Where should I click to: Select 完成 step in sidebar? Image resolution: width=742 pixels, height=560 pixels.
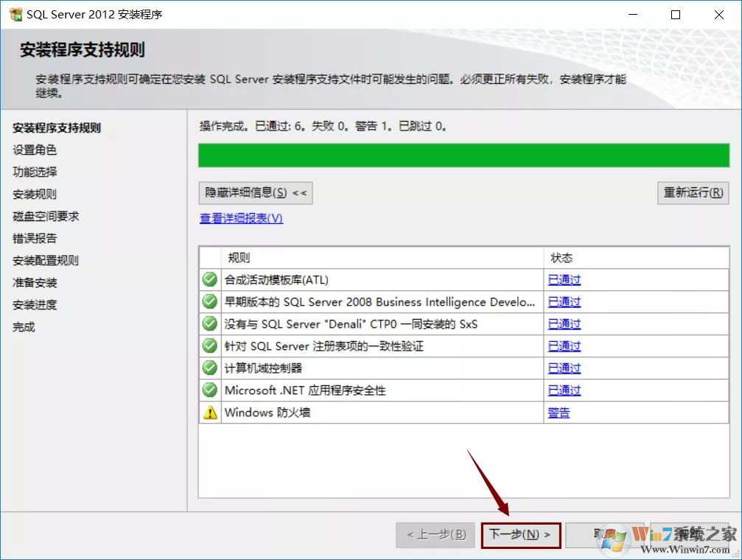(x=24, y=326)
